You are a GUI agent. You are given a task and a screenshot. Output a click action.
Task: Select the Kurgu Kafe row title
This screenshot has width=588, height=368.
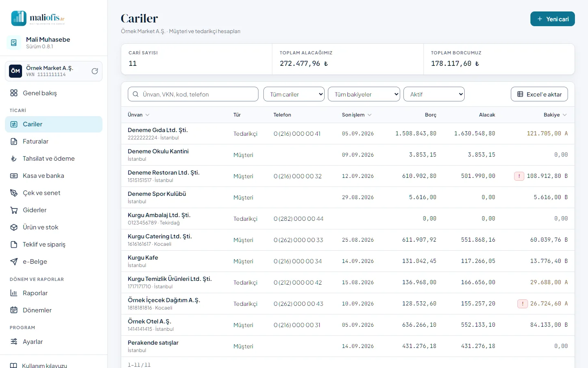tap(143, 258)
